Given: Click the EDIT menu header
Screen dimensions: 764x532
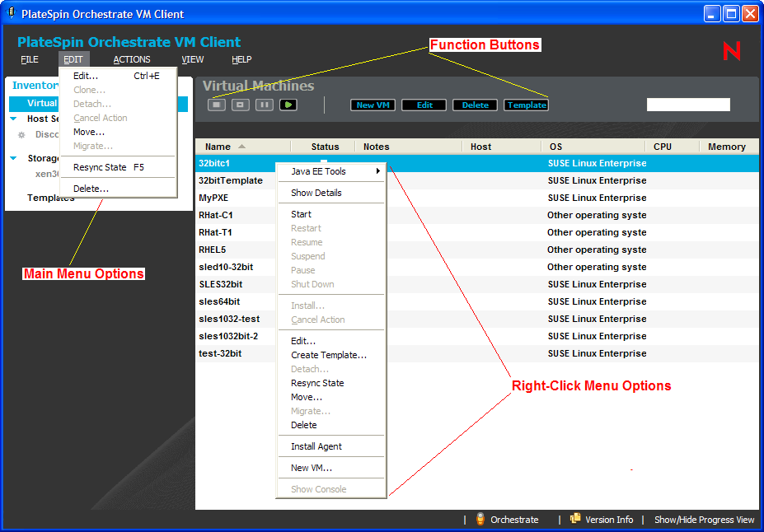Looking at the screenshot, I should 73,59.
